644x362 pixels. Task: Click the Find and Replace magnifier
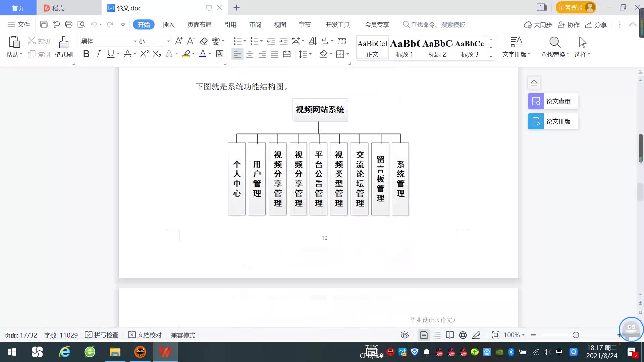[555, 43]
